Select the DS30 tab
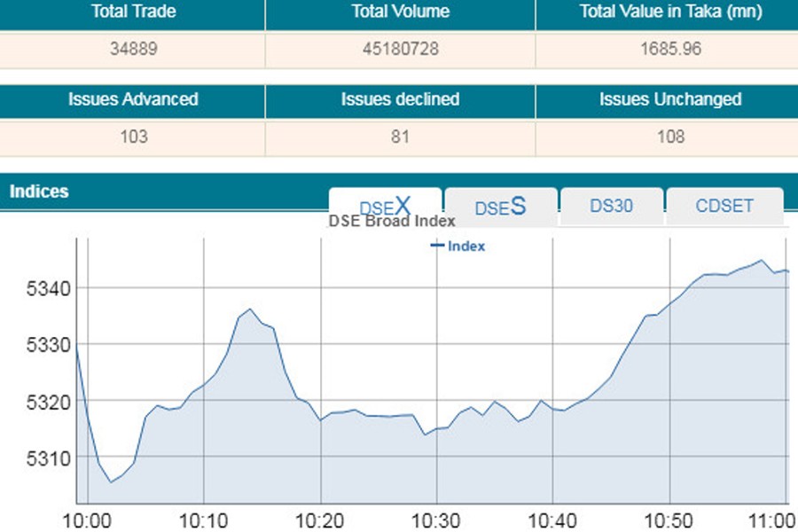Image resolution: width=798 pixels, height=532 pixels. [x=611, y=206]
